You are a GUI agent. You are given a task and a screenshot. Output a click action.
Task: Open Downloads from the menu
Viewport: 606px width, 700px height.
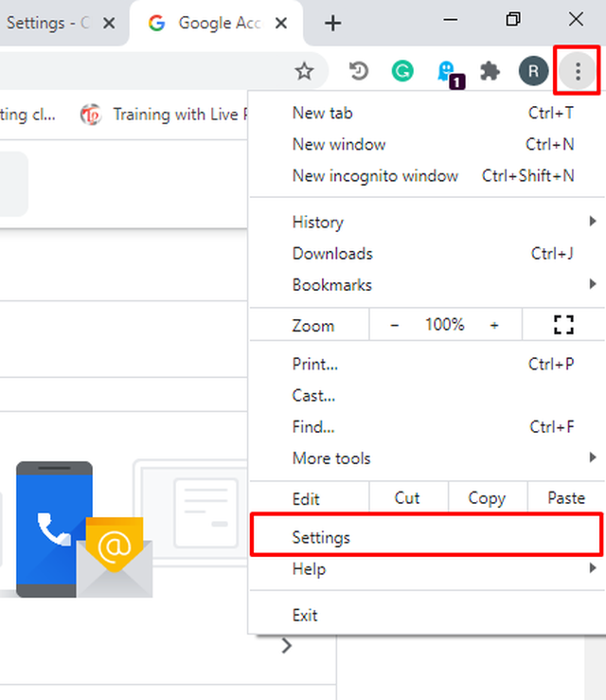coord(427,254)
